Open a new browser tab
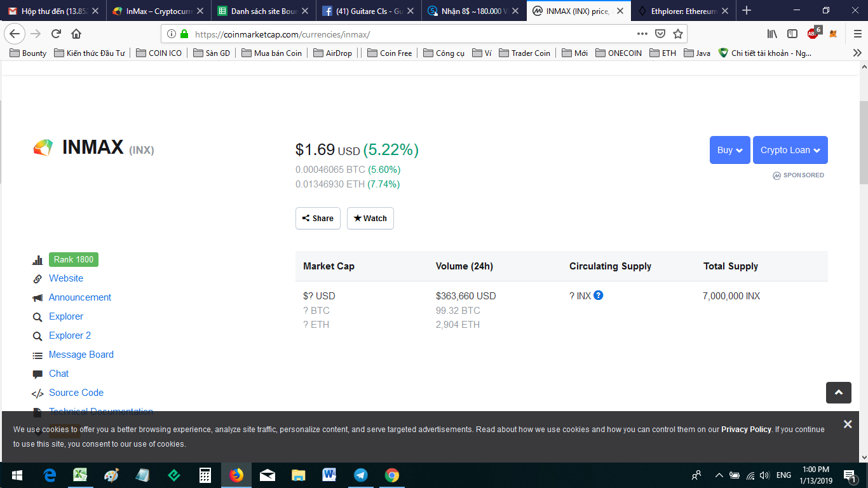 pyautogui.click(x=747, y=10)
